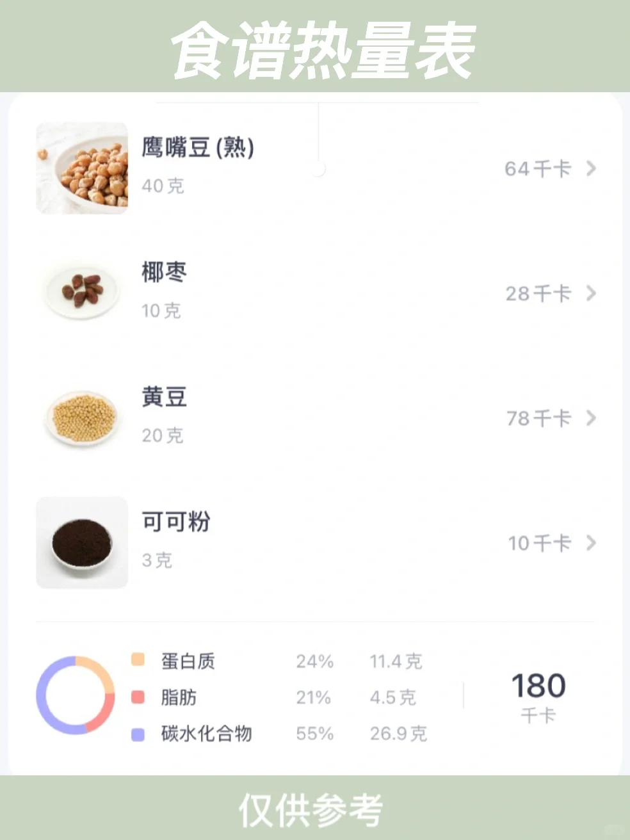Open the 可可粉 food entry title

[176, 522]
